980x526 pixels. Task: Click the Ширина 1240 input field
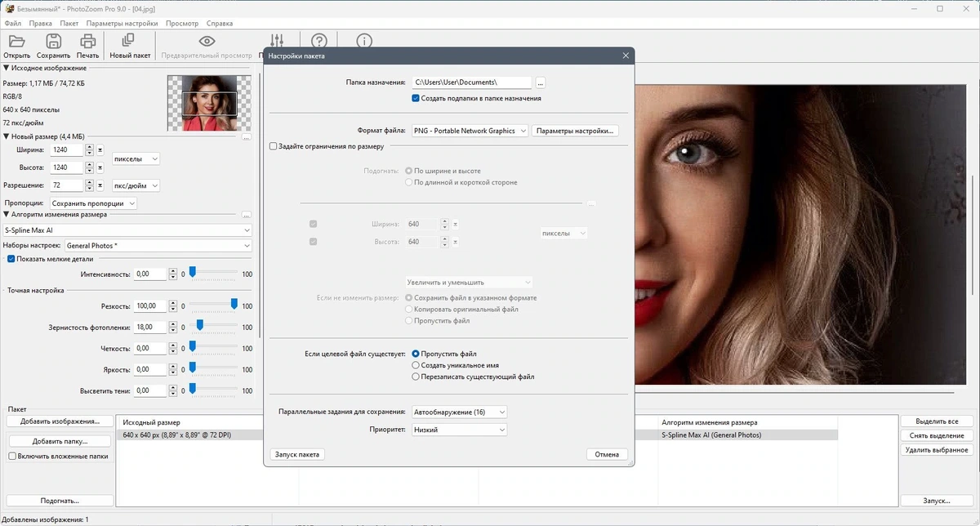click(x=68, y=150)
